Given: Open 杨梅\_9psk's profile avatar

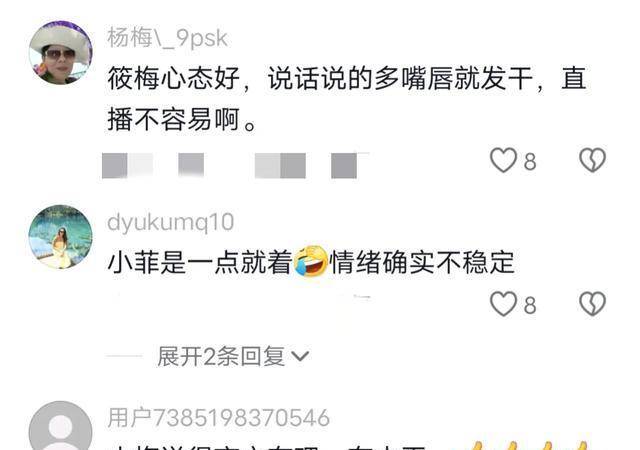Looking at the screenshot, I should click(61, 53).
